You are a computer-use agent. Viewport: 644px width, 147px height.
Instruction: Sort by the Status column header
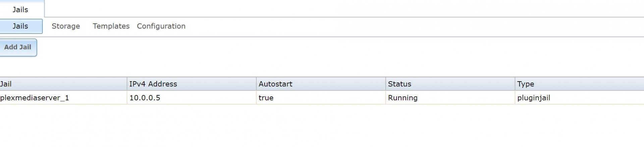tap(450, 84)
